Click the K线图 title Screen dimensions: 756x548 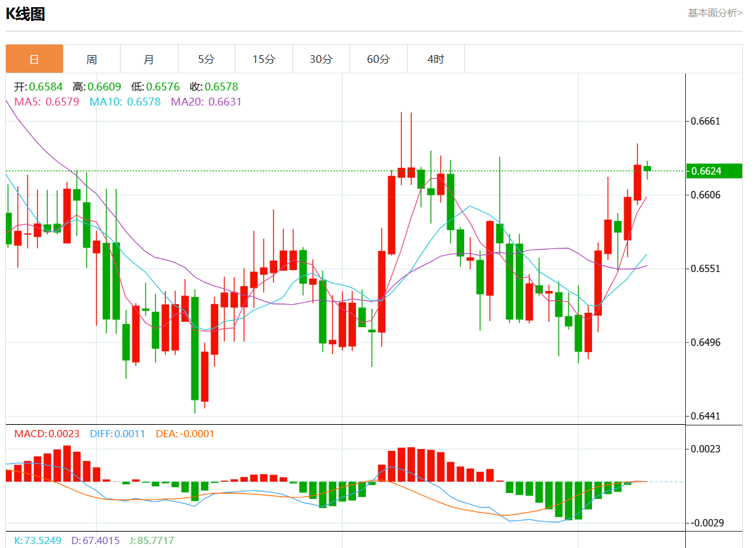(x=26, y=14)
